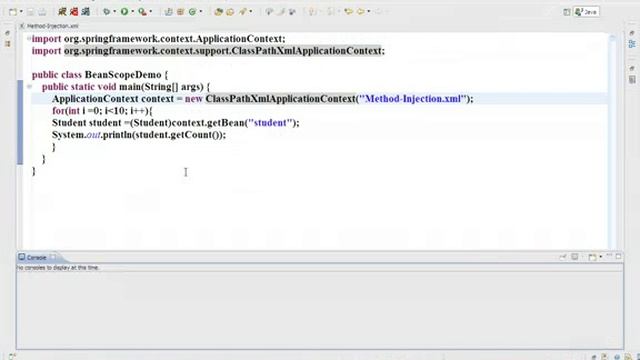Close the Console view tab
640x360 pixels.
(x=53, y=257)
